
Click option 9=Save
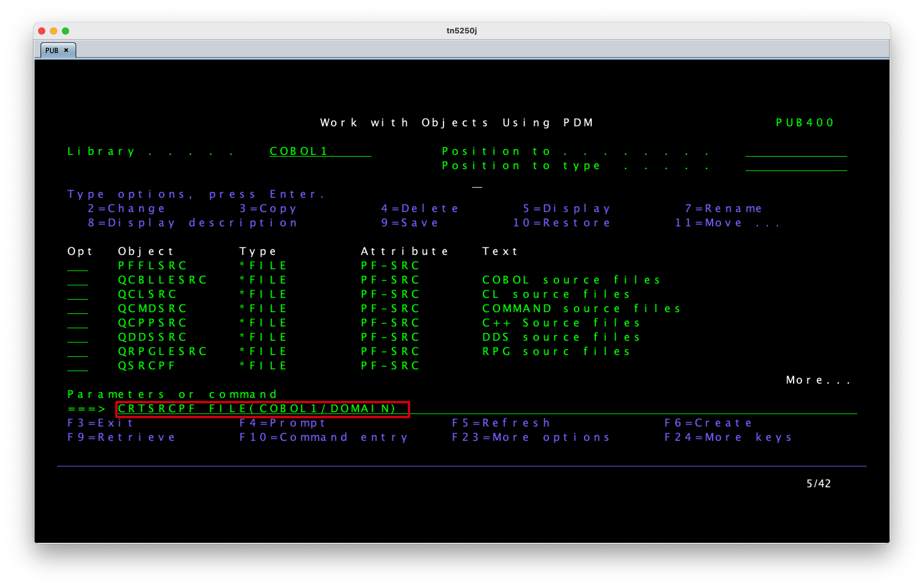409,223
